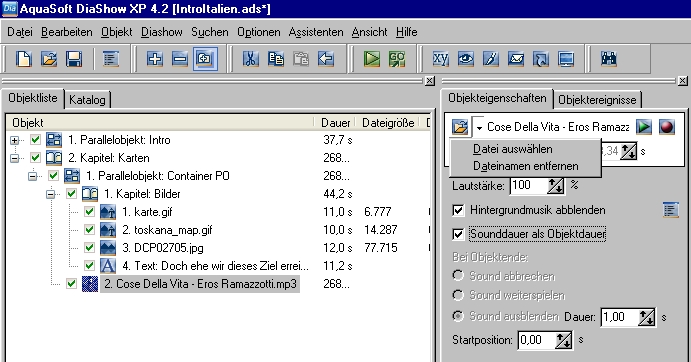Play the Cose Della Vita sound preview
691x362 pixels.
coord(644,127)
